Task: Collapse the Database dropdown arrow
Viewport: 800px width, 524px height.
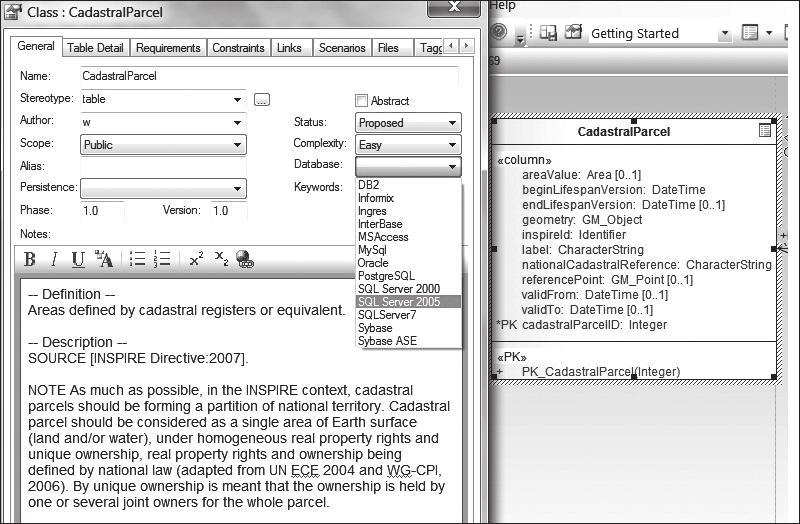Action: point(452,166)
